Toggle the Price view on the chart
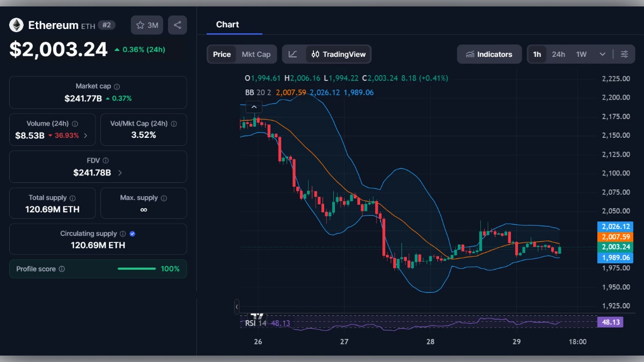Image resolution: width=644 pixels, height=362 pixels. [x=222, y=54]
